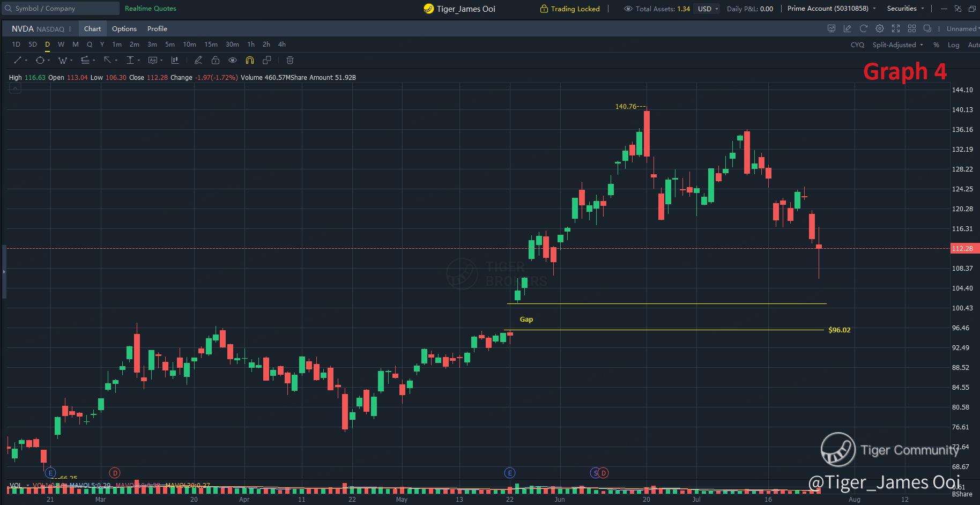Select the W weekly timeframe
The height and width of the screenshot is (505, 980).
pyautogui.click(x=61, y=44)
